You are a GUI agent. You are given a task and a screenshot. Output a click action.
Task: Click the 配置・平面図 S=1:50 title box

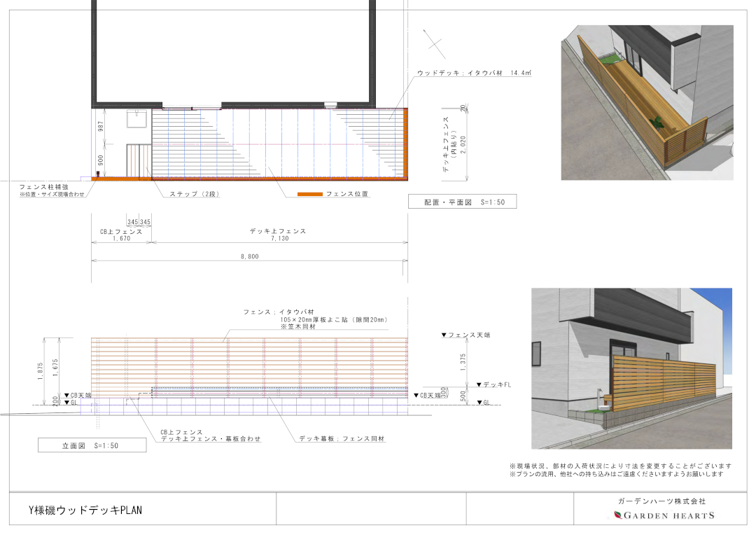coord(463,201)
